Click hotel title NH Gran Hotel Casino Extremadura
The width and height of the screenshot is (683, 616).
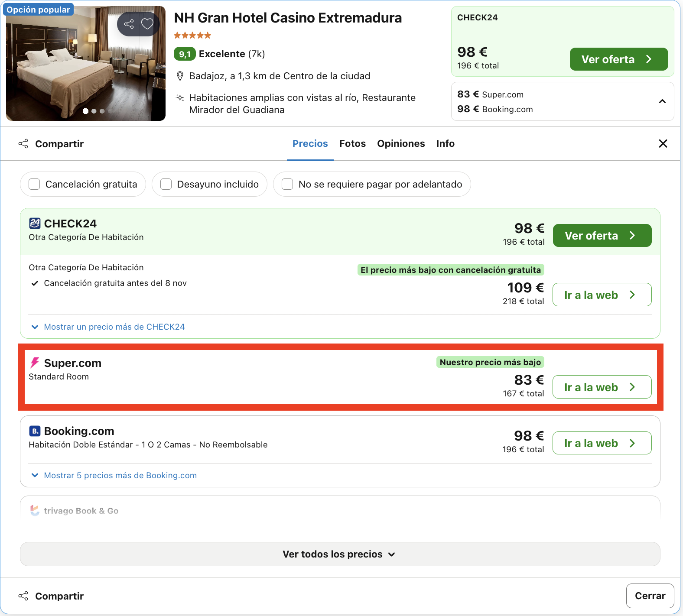[288, 18]
